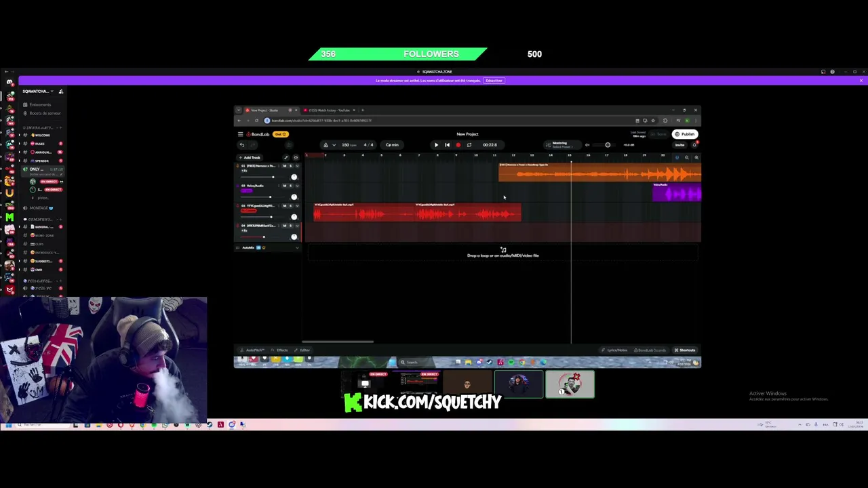Expand the AutoMix row chevron
The width and height of the screenshot is (868, 488).
coord(297,247)
